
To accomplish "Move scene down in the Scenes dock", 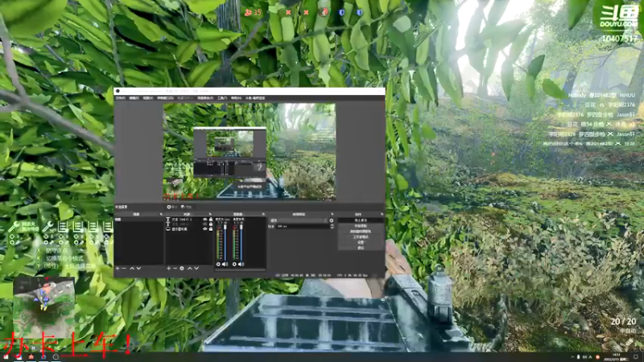I will [x=138, y=269].
